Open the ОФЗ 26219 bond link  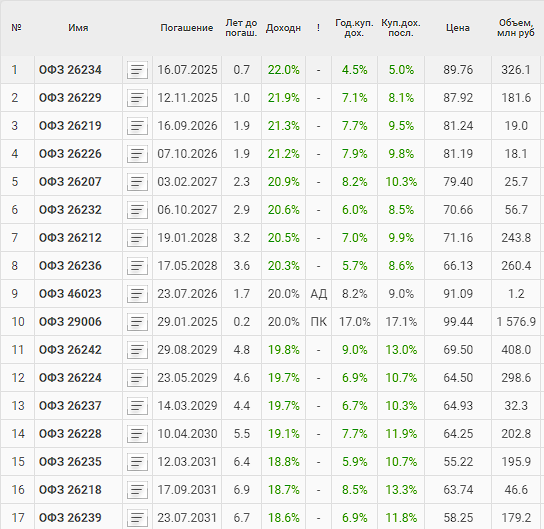coord(70,126)
